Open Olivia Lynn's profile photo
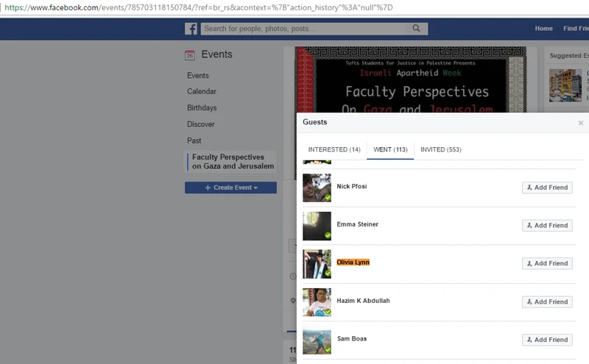This screenshot has width=589, height=364. pyautogui.click(x=317, y=264)
